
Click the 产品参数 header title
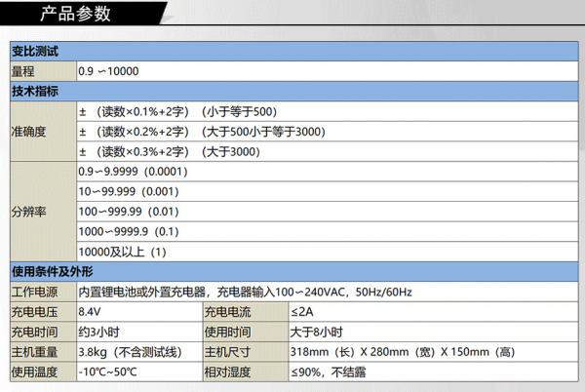[76, 14]
